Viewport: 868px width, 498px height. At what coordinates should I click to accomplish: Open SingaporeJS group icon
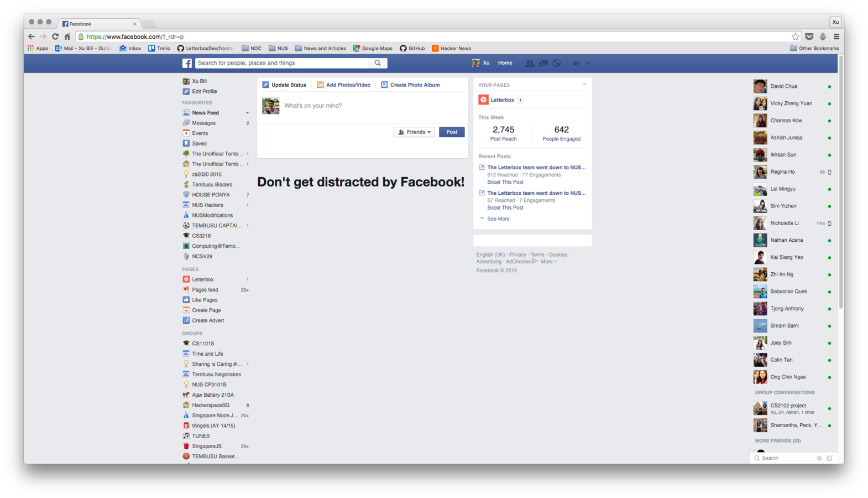click(186, 446)
